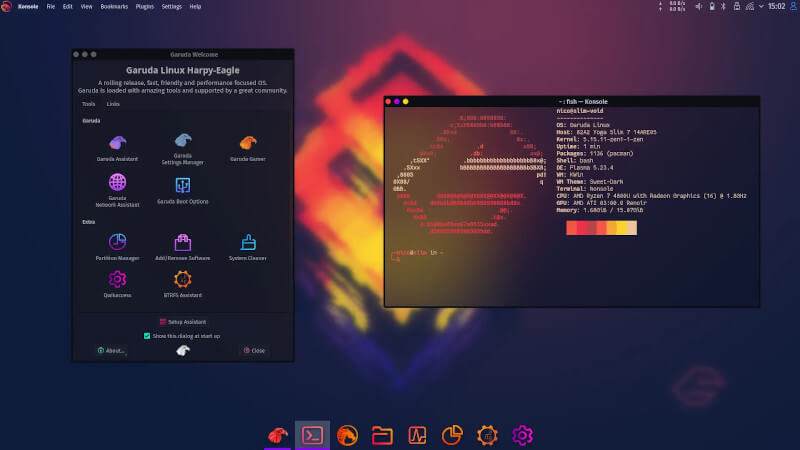The height and width of the screenshot is (450, 800).
Task: Open purple system settings gear in dock
Action: [522, 435]
